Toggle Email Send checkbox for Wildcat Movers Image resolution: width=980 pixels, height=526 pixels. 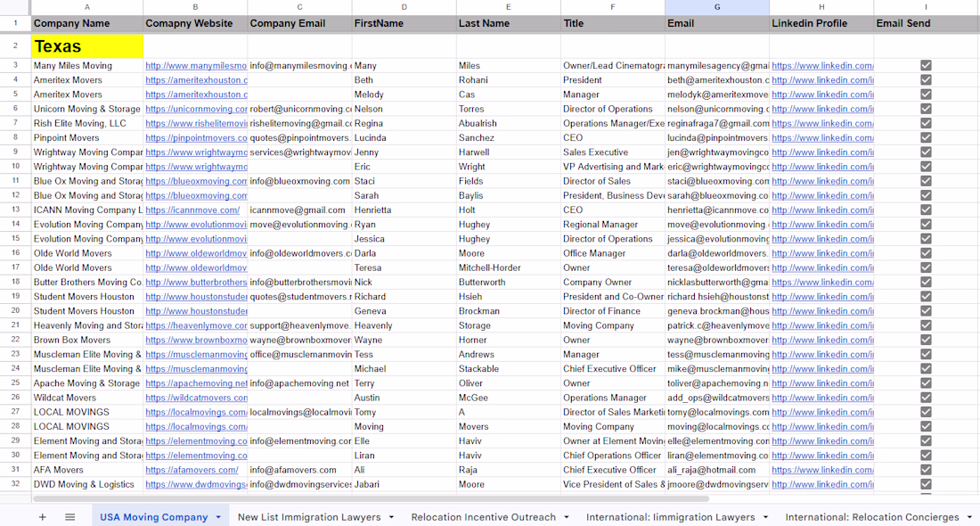click(x=926, y=398)
